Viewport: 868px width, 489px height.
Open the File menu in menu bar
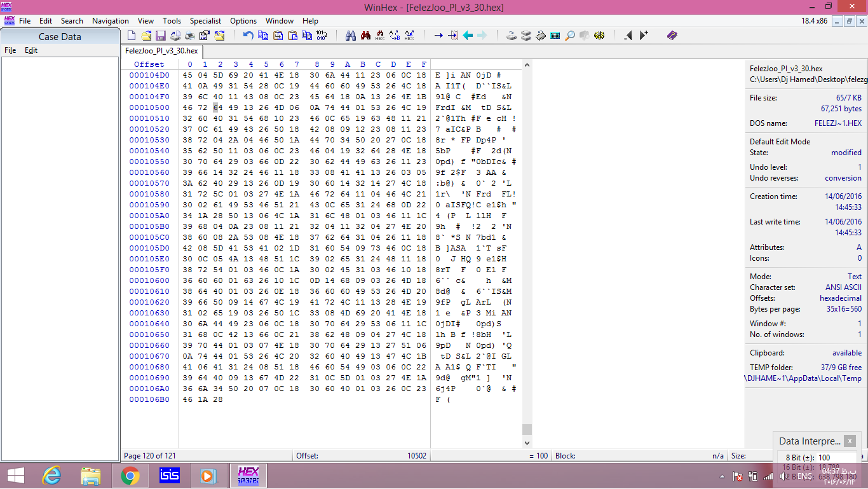pyautogui.click(x=25, y=21)
